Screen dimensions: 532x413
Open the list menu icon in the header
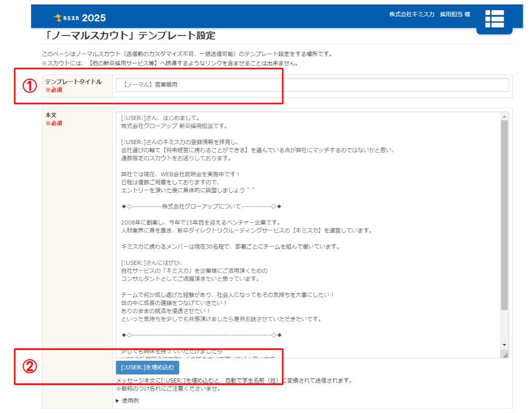tap(494, 19)
